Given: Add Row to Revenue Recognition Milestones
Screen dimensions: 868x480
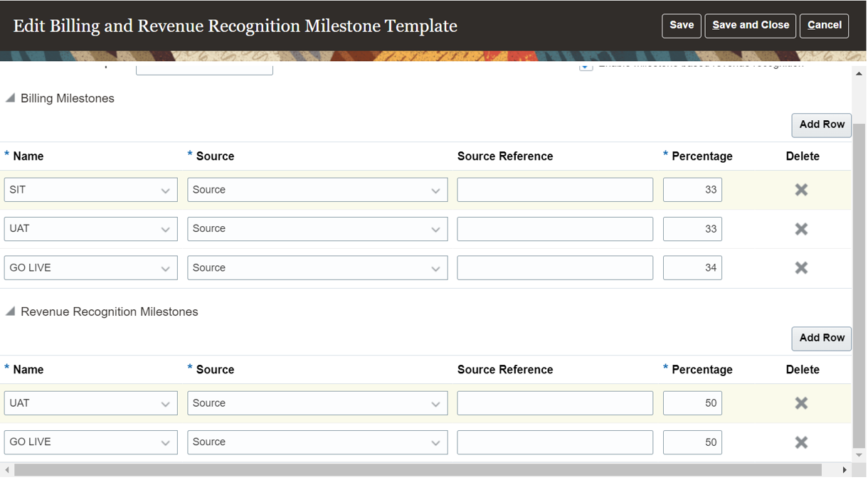Looking at the screenshot, I should [x=821, y=338].
